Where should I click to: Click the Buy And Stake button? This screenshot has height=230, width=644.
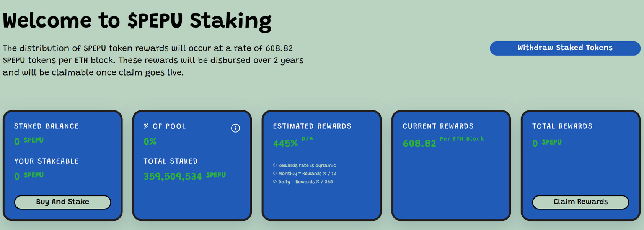pos(63,202)
